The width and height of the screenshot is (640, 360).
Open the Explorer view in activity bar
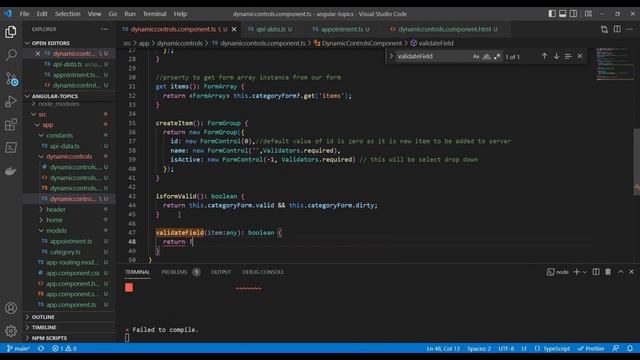click(x=11, y=32)
